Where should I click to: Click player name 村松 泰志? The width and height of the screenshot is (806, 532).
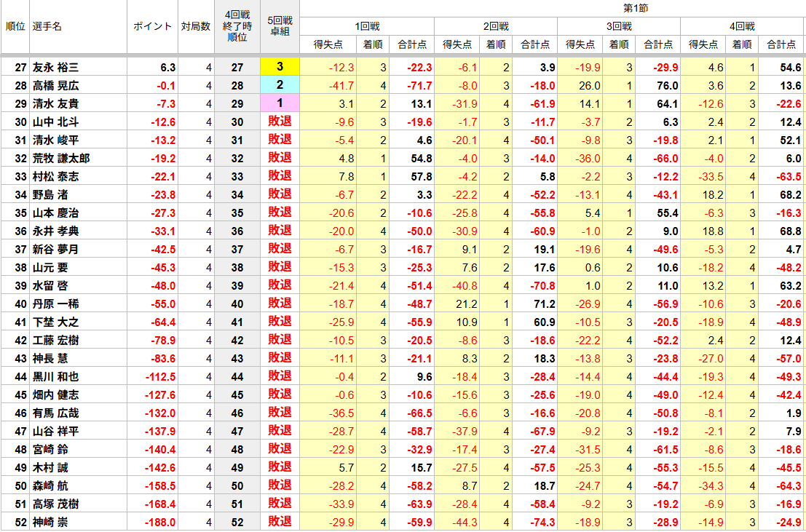click(55, 177)
